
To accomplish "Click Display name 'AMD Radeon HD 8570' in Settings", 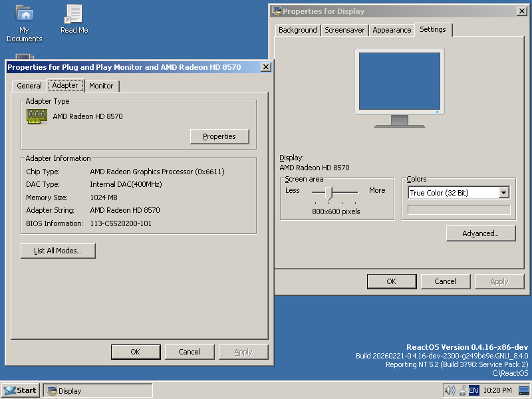I will coord(314,168).
